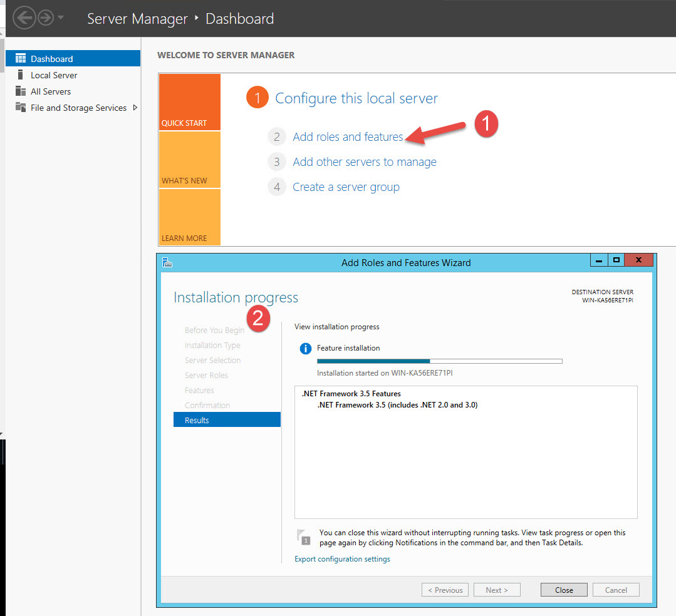The width and height of the screenshot is (676, 616).
Task: Open the LEARN MORE tile
Action: point(190,217)
